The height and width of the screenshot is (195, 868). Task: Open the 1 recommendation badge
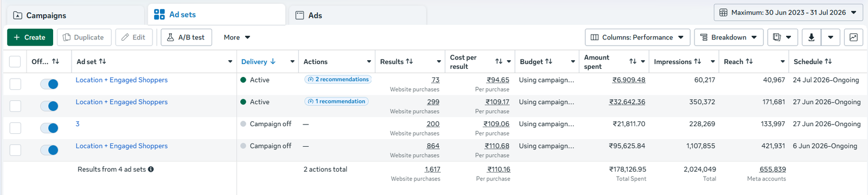336,101
